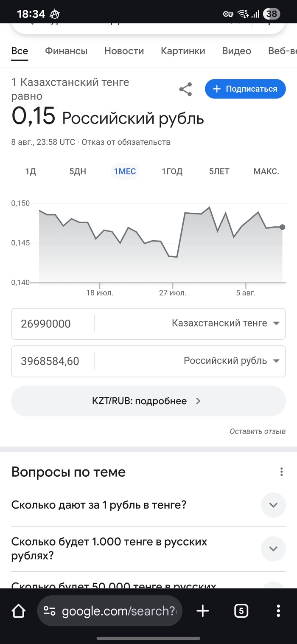Open options for Вопросы по теме
Image resolution: width=297 pixels, height=644 pixels.
(x=281, y=472)
